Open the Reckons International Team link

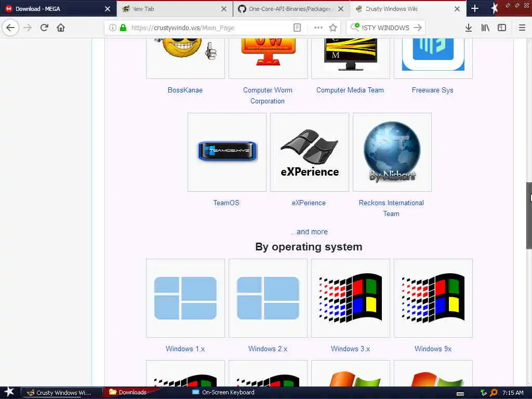pos(391,208)
